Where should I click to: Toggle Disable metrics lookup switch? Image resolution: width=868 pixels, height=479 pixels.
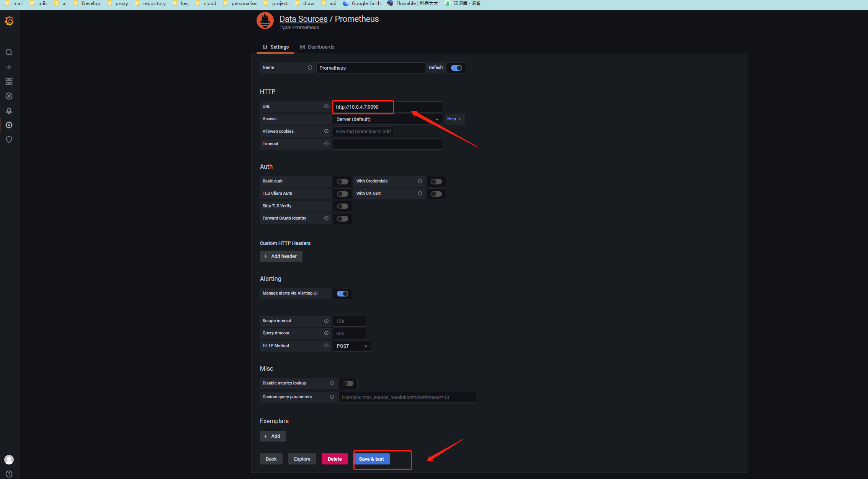point(348,383)
